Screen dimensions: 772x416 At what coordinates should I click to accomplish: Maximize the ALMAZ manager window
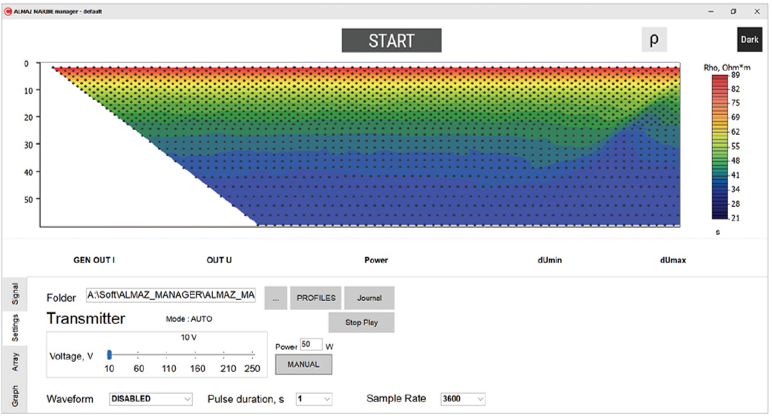[732, 10]
